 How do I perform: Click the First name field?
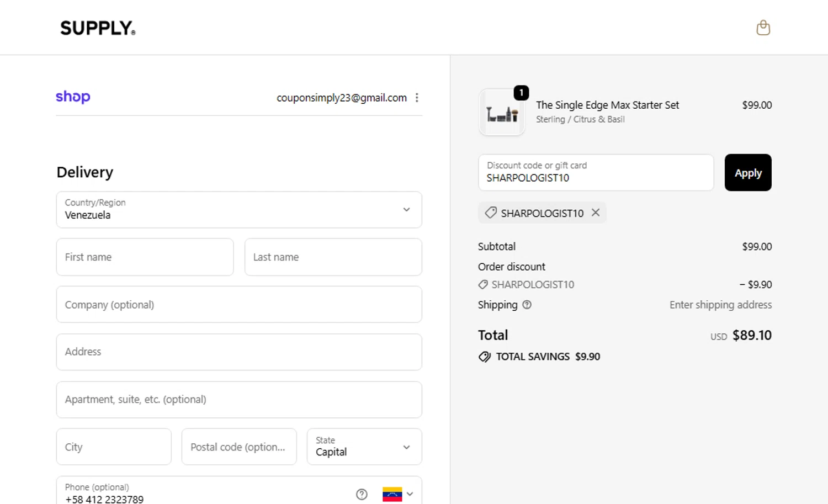click(145, 257)
